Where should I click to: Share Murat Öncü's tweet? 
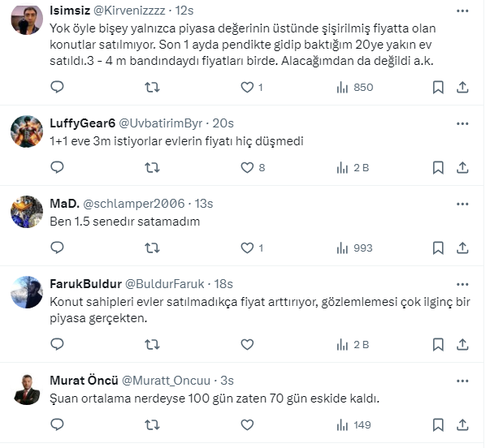[461, 424]
